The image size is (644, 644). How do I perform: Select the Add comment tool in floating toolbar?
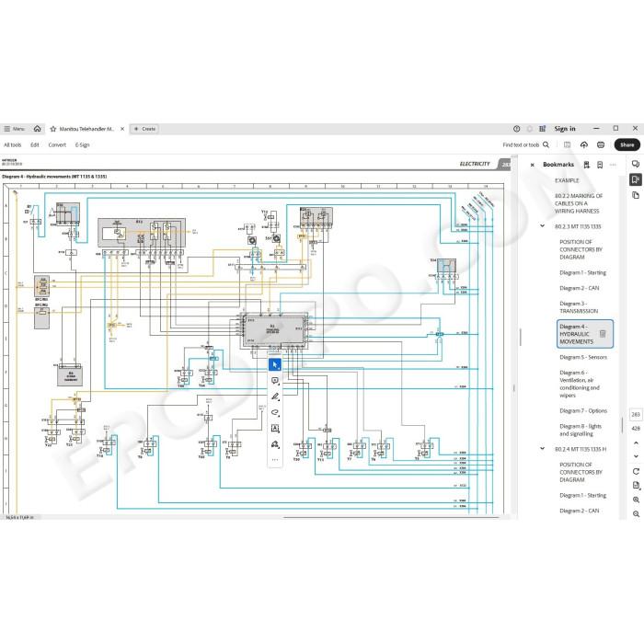[x=275, y=381]
